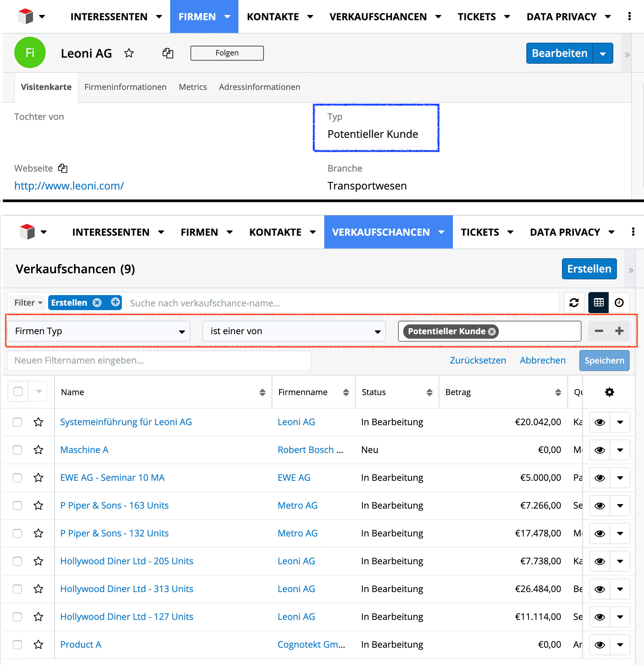The width and height of the screenshot is (644, 665).
Task: Open more options in the top navigation bar
Action: [629, 16]
